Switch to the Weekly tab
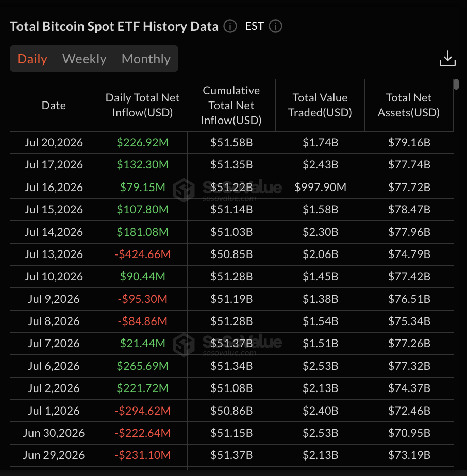 click(84, 59)
